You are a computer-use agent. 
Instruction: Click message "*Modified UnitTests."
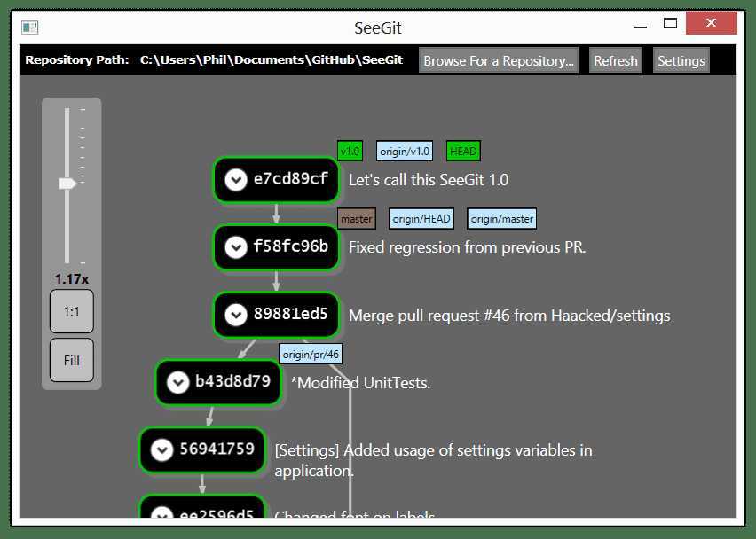click(x=360, y=383)
